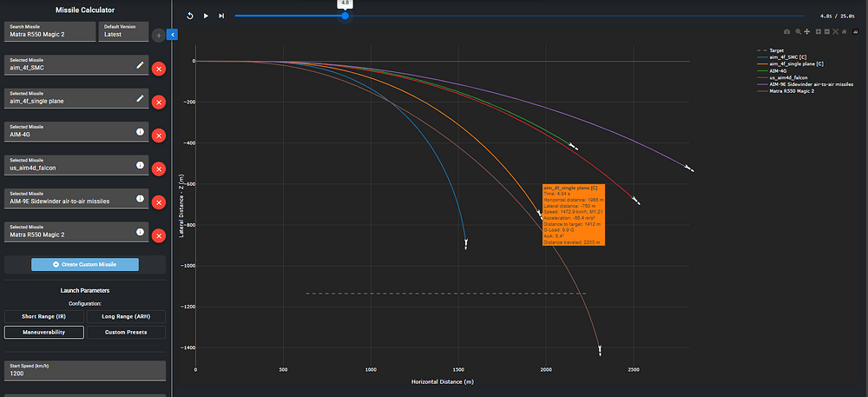Remove selected Matra R550 Magic 2 missile

[x=159, y=236]
